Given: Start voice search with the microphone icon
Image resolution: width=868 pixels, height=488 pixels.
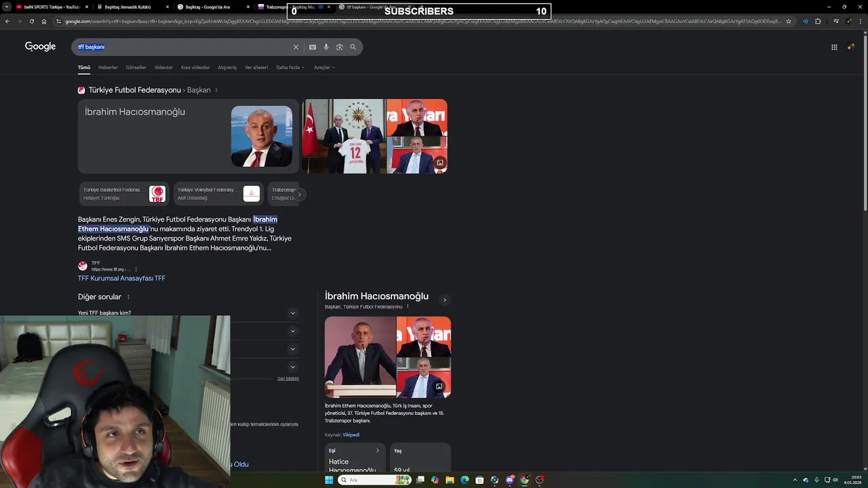Looking at the screenshot, I should 326,47.
